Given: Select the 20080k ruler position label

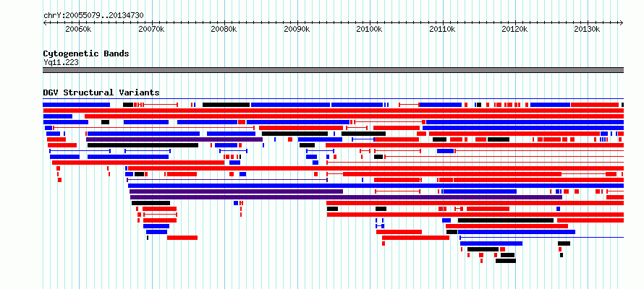Looking at the screenshot, I should 224,29.
